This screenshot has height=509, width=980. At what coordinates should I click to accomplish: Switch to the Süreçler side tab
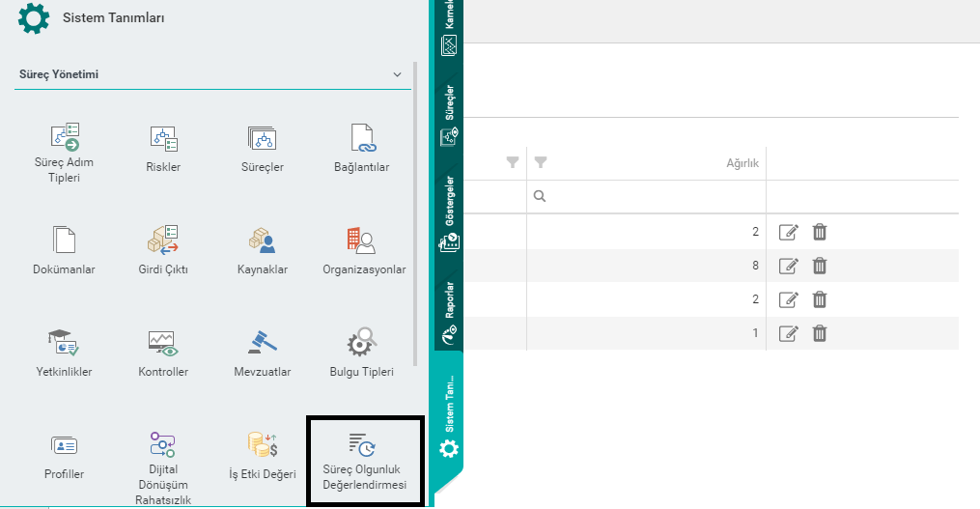coord(449,116)
